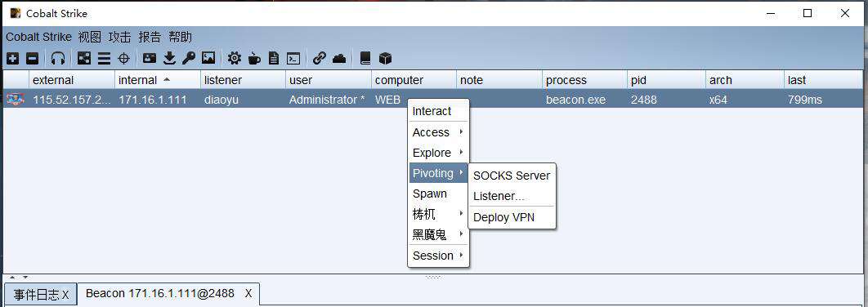Expand the Session submenu

(x=438, y=256)
